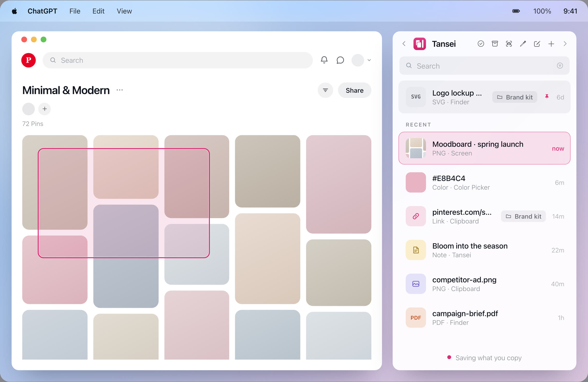The height and width of the screenshot is (382, 588).
Task: Open the archive box in Tansei
Action: pyautogui.click(x=495, y=44)
